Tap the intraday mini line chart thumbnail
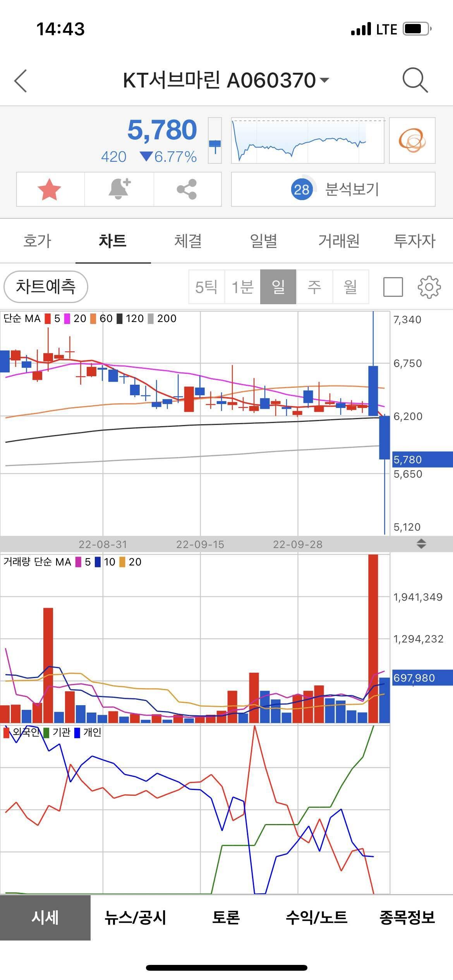 tap(308, 140)
